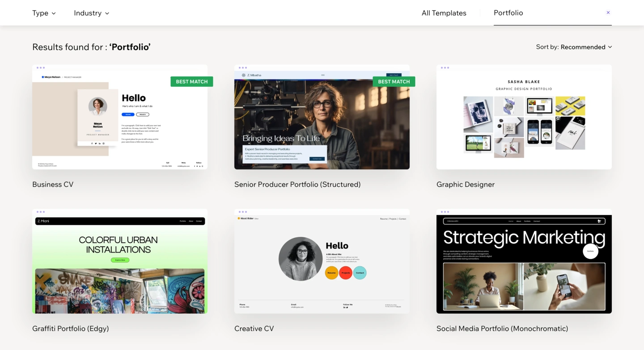The image size is (644, 350).
Task: Select the Graphic Designer template thumbnail
Action: (x=524, y=117)
